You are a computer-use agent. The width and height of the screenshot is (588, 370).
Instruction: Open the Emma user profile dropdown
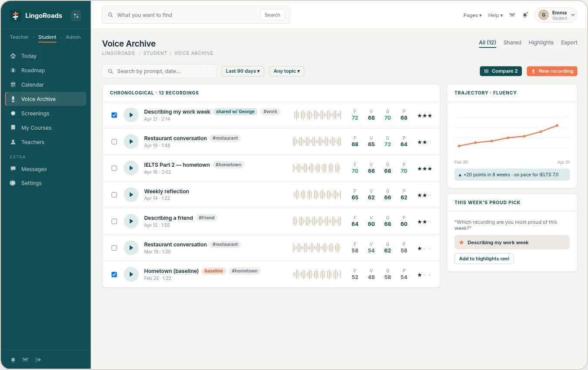[x=556, y=15]
